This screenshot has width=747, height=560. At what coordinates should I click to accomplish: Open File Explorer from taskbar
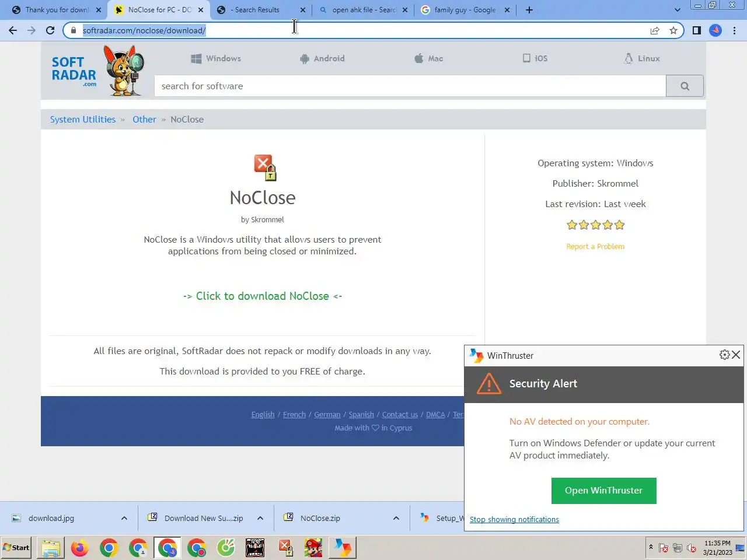(51, 548)
